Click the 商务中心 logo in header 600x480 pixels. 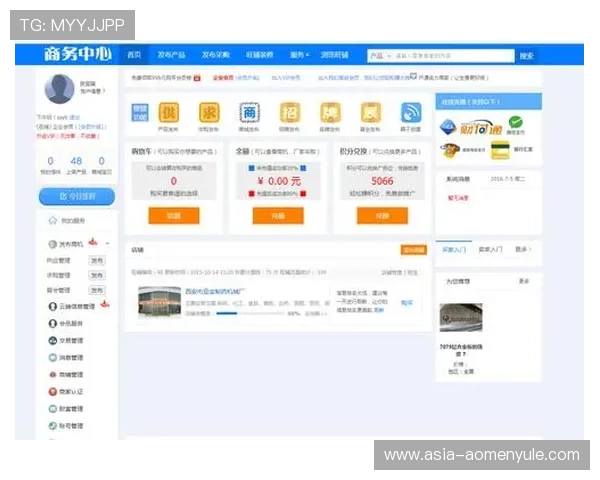(78, 54)
